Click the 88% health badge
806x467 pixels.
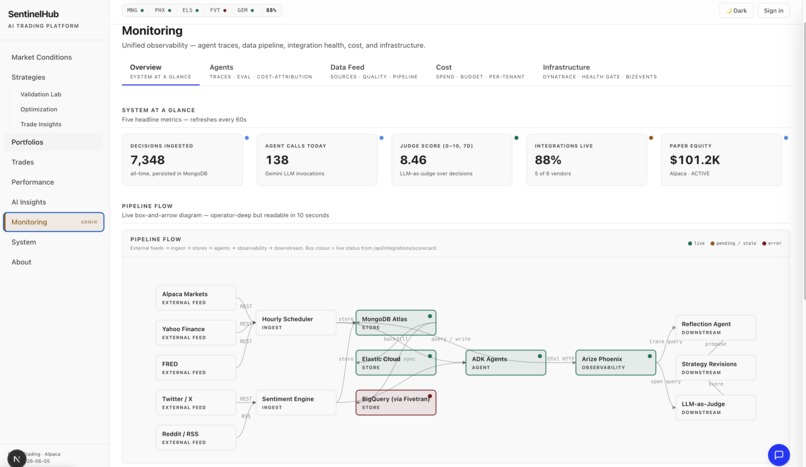271,10
